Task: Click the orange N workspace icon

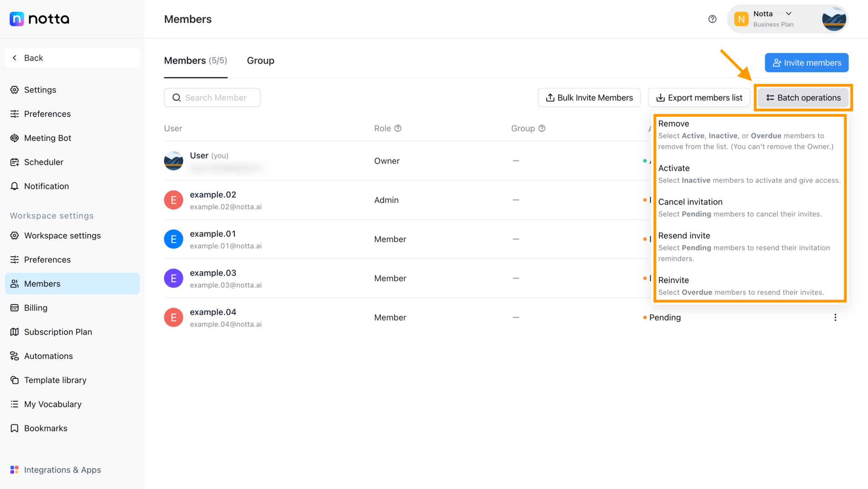Action: tap(741, 19)
